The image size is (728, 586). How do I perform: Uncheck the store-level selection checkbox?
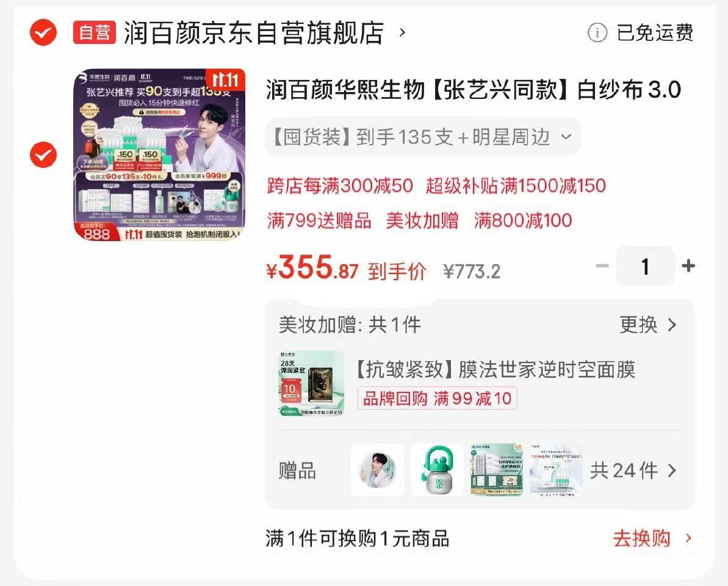point(43,32)
